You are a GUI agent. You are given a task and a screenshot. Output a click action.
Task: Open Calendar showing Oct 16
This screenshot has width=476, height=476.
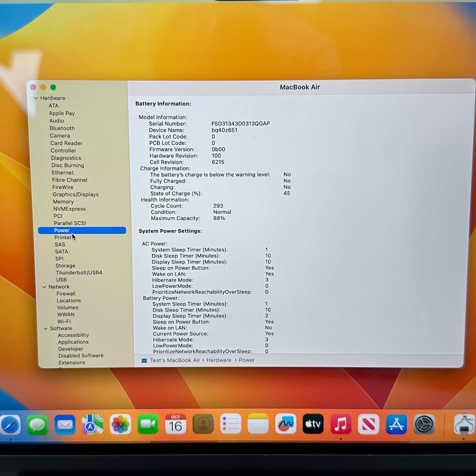175,424
